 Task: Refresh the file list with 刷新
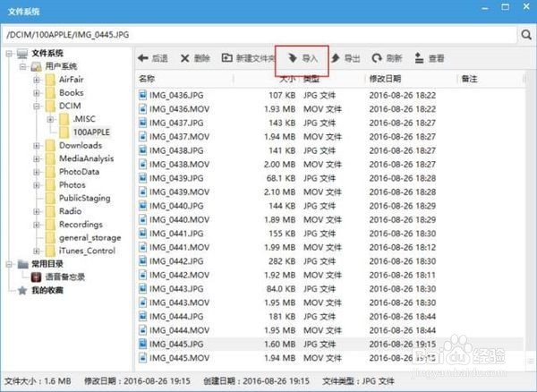[387, 58]
